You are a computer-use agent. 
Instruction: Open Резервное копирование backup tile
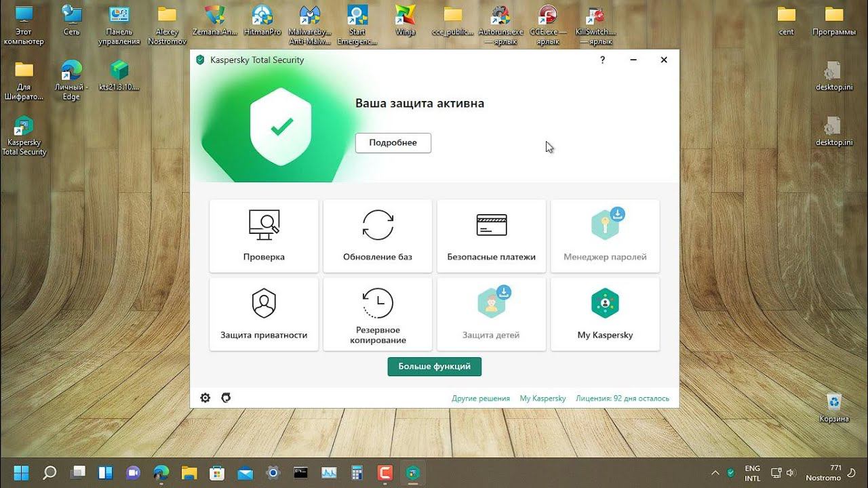click(x=378, y=314)
